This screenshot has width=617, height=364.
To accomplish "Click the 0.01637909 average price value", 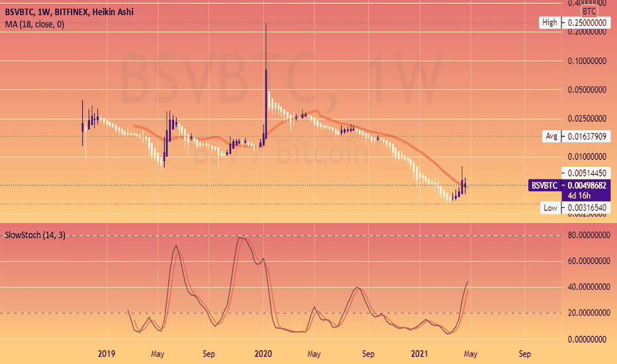I will pyautogui.click(x=587, y=136).
